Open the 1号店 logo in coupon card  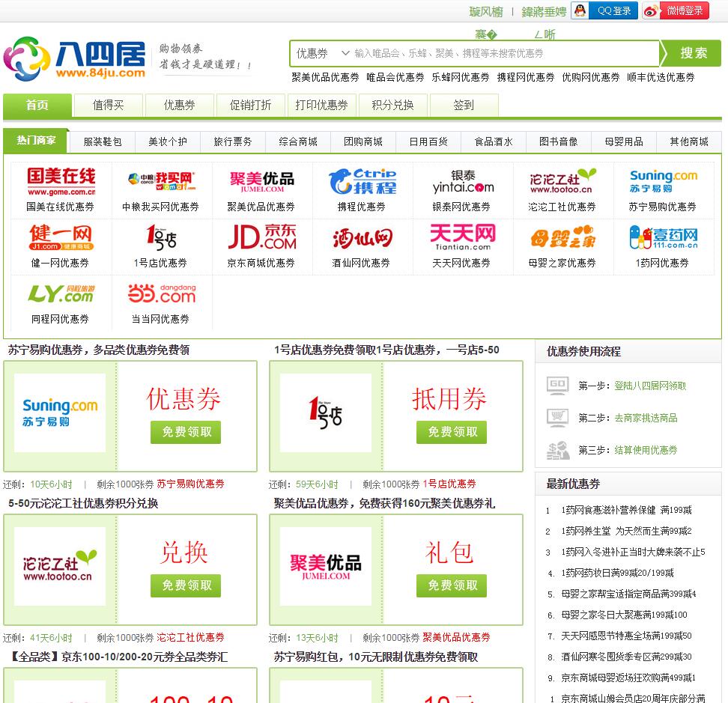(x=326, y=413)
